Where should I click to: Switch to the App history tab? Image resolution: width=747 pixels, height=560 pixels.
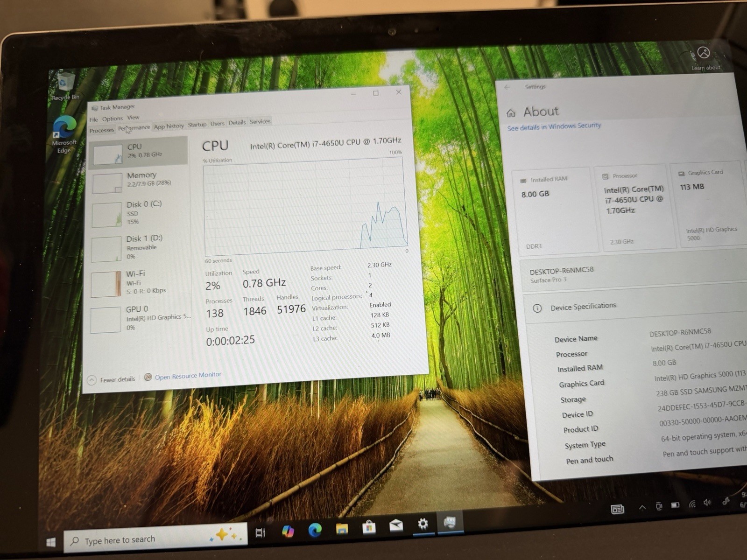pyautogui.click(x=169, y=126)
